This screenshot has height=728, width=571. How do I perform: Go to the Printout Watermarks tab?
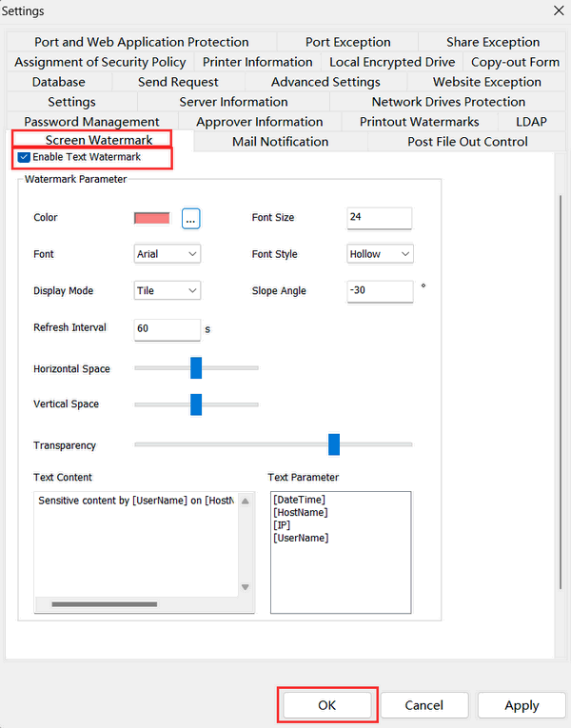(x=419, y=122)
